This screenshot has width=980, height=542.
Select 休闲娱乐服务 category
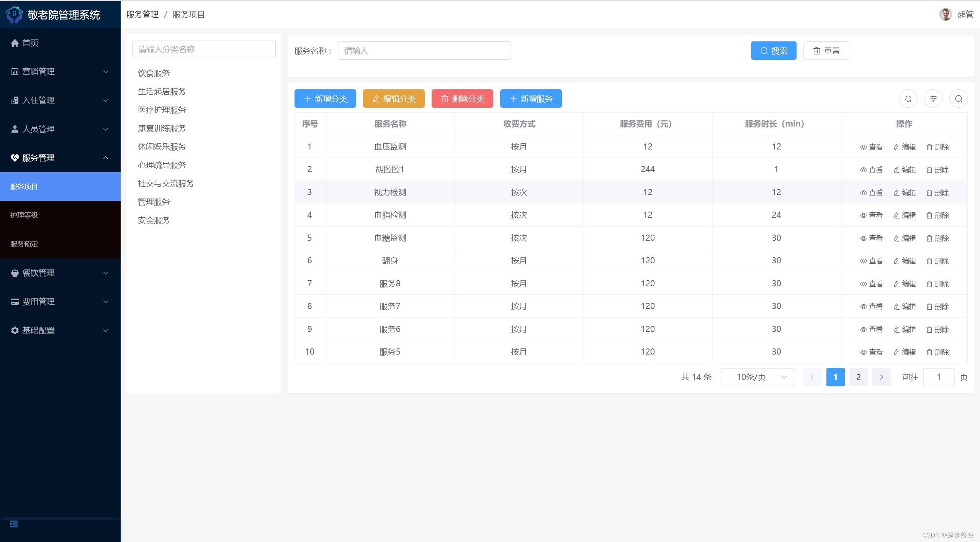point(162,147)
